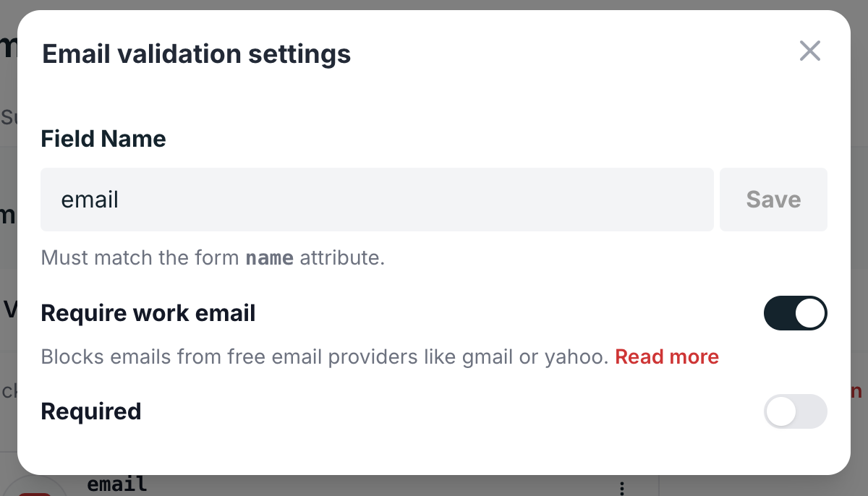Click the "Require work email" label
The image size is (868, 496).
click(148, 313)
